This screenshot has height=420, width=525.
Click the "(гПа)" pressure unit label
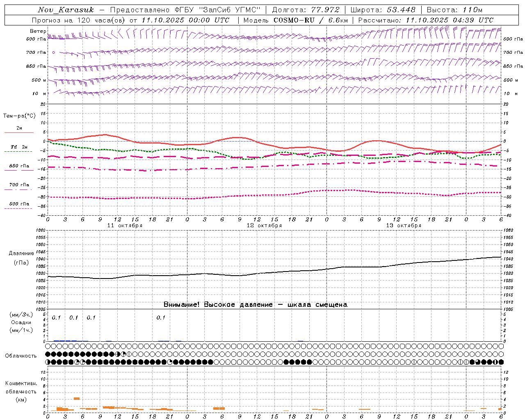pyautogui.click(x=21, y=262)
